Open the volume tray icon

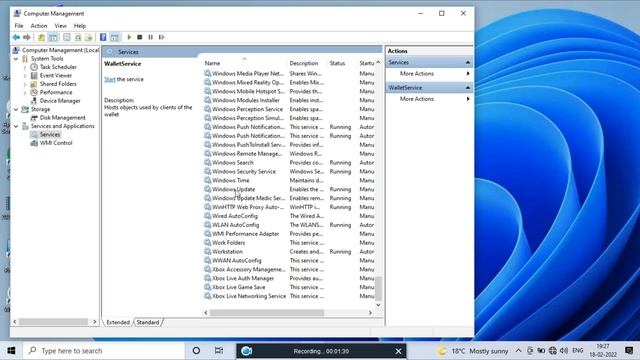(564, 351)
